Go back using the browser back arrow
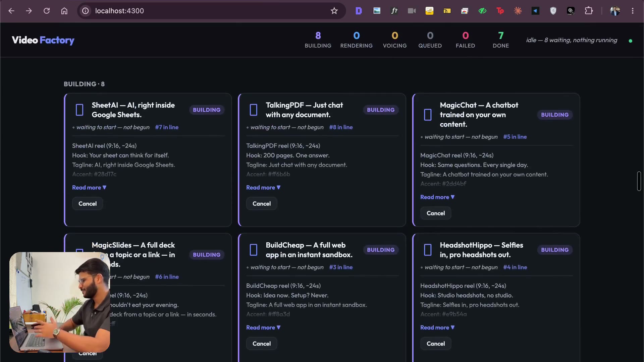The image size is (644, 362). point(11,11)
